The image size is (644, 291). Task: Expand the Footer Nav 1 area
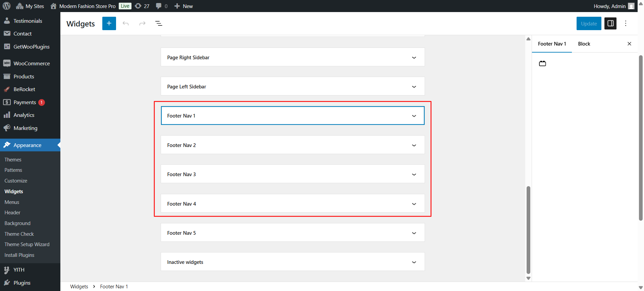(292, 116)
